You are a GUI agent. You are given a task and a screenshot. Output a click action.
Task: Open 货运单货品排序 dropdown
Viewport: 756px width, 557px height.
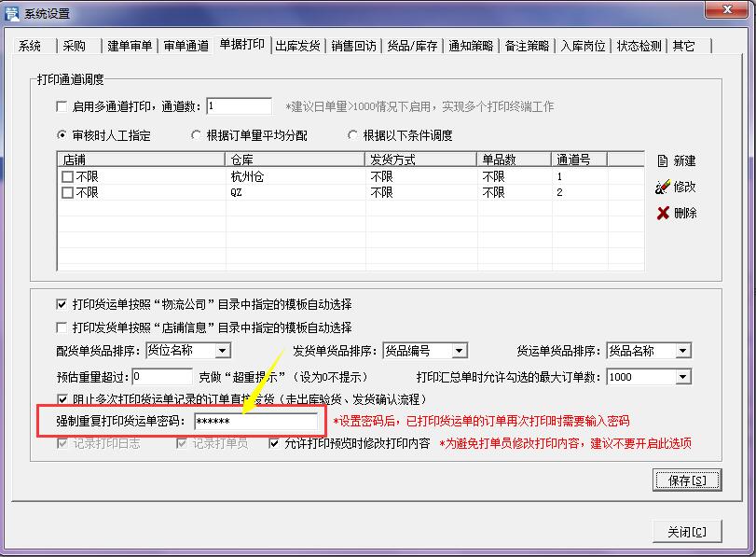tap(682, 351)
